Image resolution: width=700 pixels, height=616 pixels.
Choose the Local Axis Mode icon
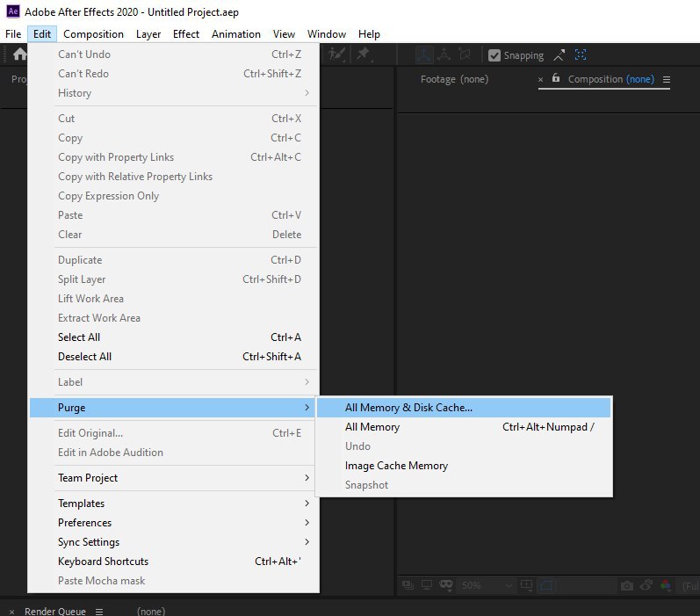coord(423,54)
